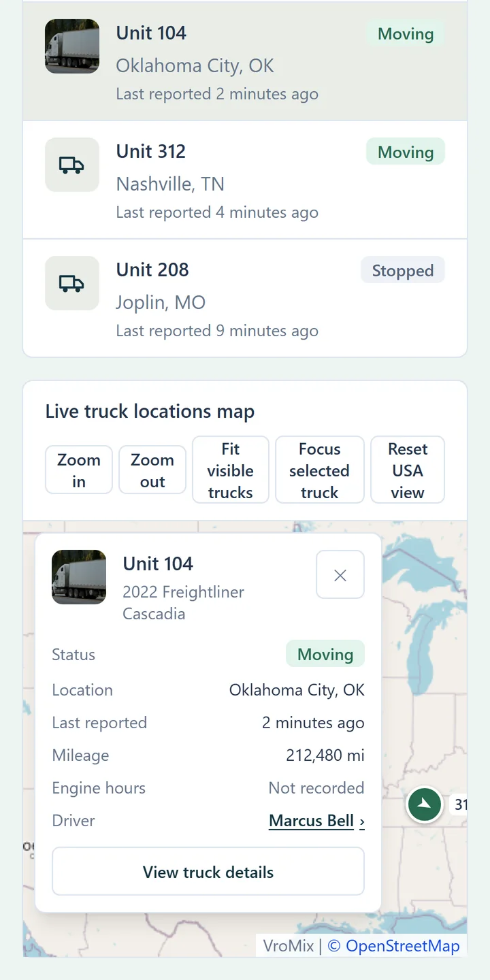The image size is (490, 980).
Task: Click the truck icon beside Unit 312
Action: click(72, 165)
